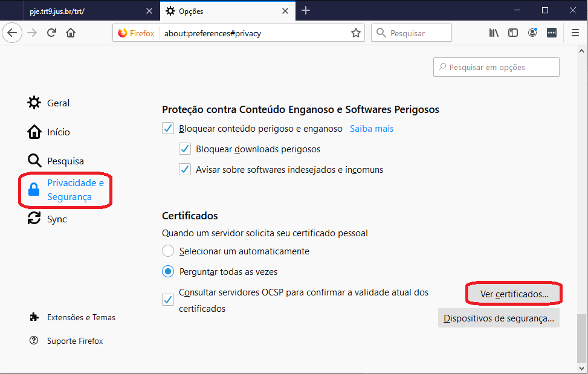This screenshot has width=588, height=374.
Task: Bookmark this page with the star icon
Action: click(356, 33)
